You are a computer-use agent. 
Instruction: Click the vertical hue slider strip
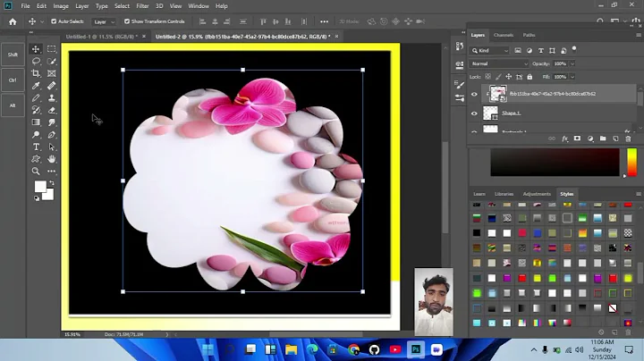[632, 163]
